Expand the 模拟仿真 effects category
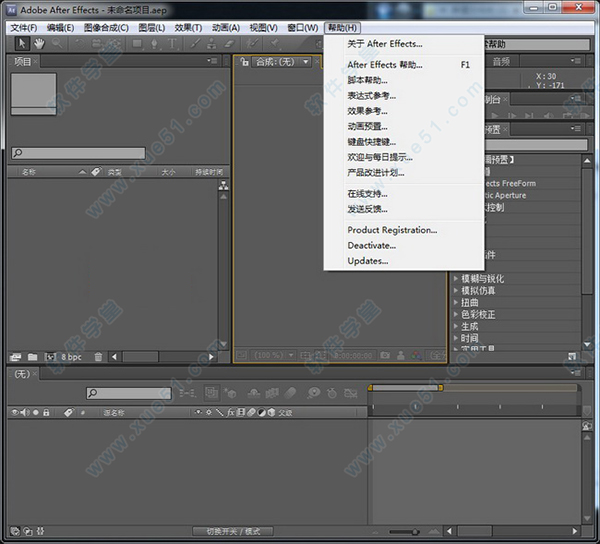 click(456, 290)
